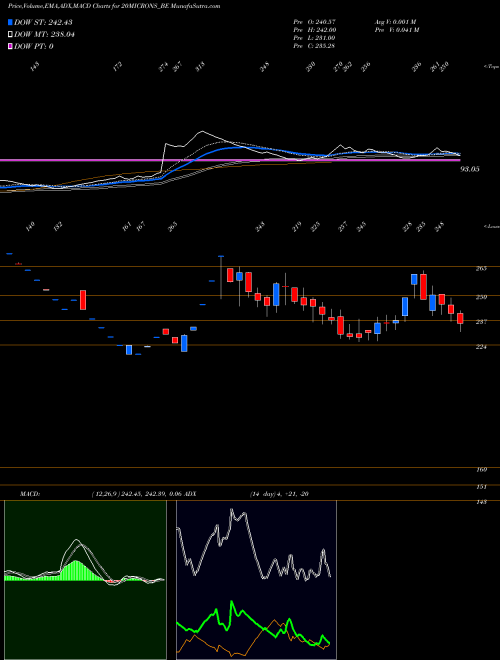Viewport: 500px width, 660px height.
Task: Click the 237 price level label
Action: coord(482,322)
